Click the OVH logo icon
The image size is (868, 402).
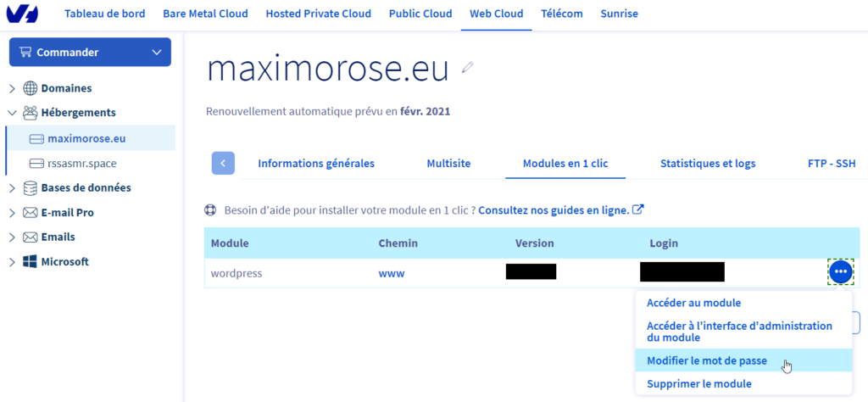click(23, 12)
